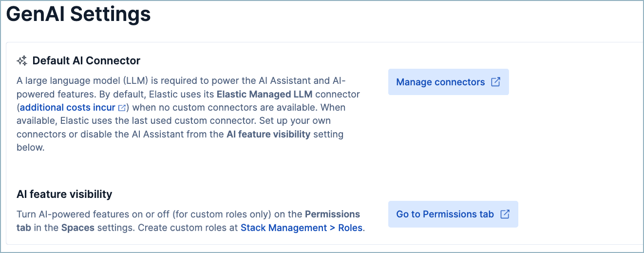This screenshot has width=644, height=253.
Task: Click external-link icon after "additional costs incur"
Action: [x=122, y=108]
